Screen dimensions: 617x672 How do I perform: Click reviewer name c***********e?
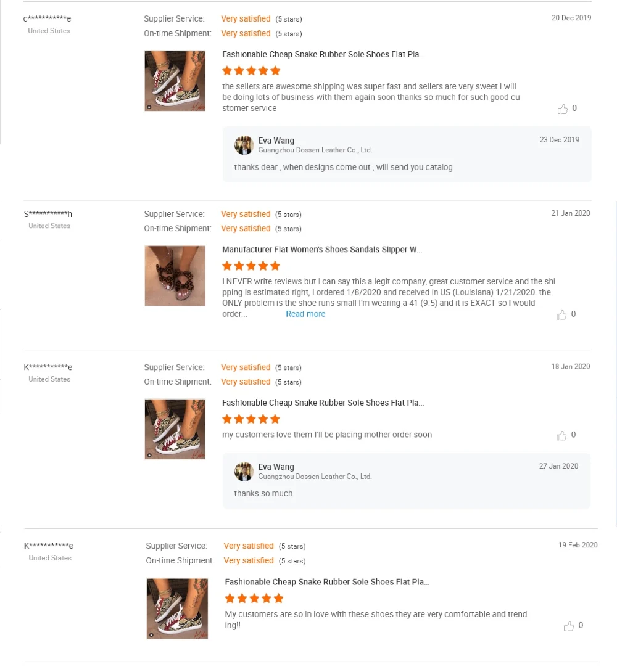pos(48,19)
